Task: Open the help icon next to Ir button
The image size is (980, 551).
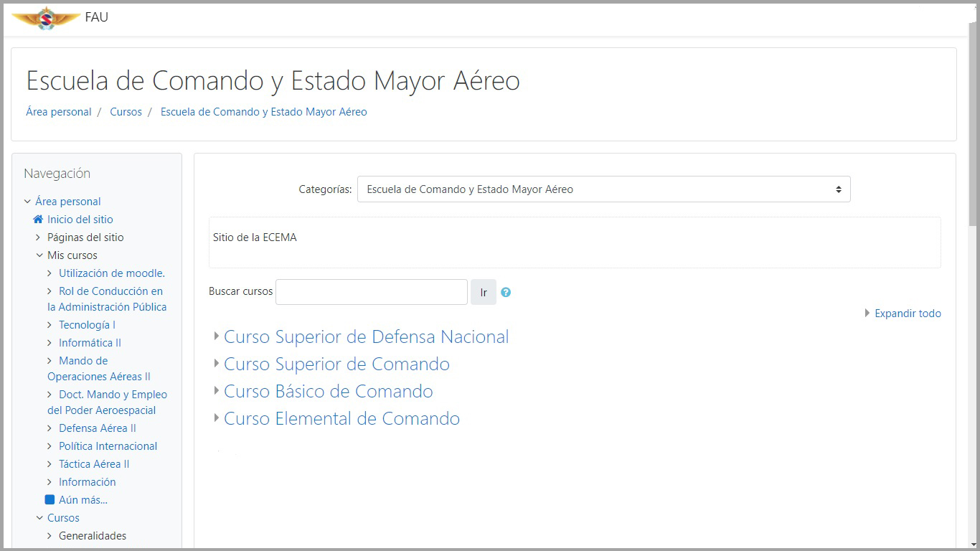Action: [x=506, y=292]
